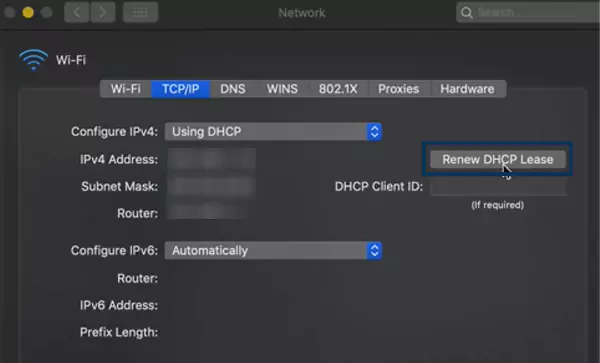Select the TCP/IP tab

click(181, 89)
